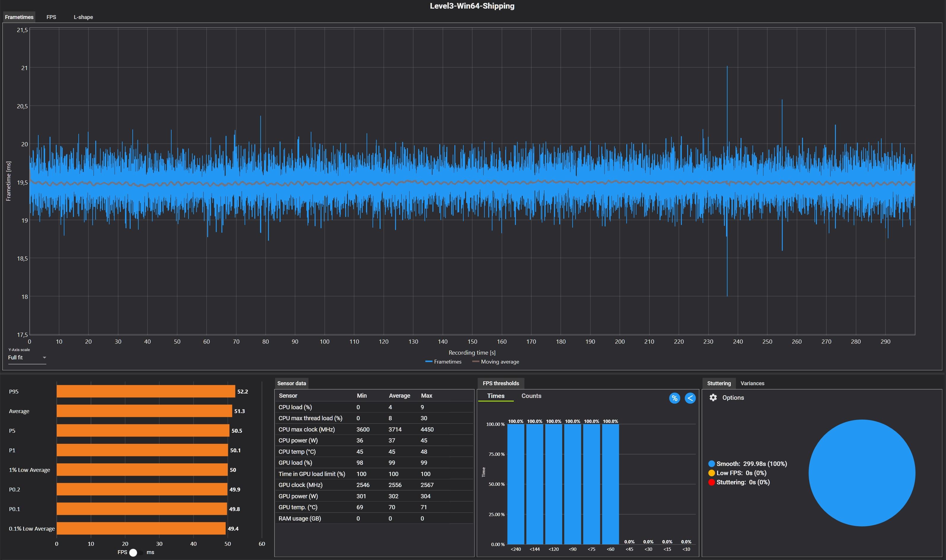This screenshot has height=560, width=946.
Task: Click the P95 orange bar
Action: 146,392
